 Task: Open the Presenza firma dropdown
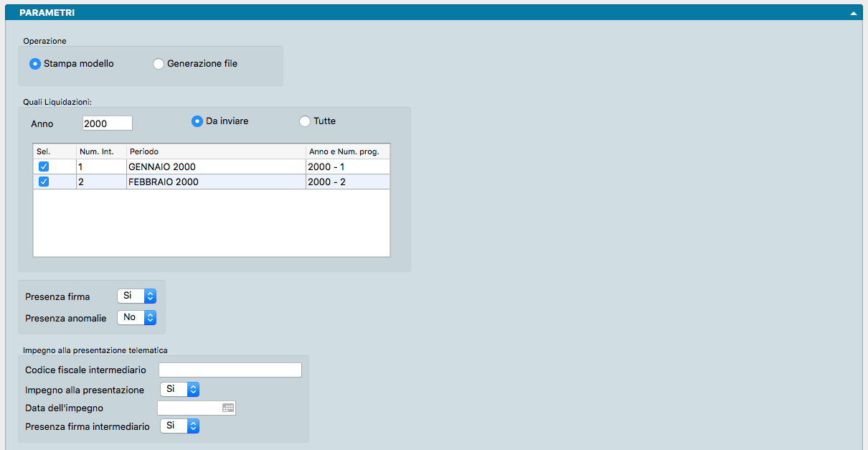coord(136,296)
